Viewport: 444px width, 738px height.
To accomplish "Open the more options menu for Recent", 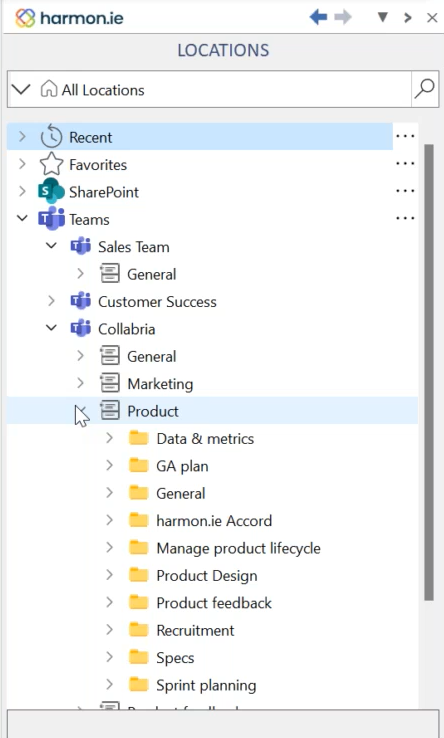I will pyautogui.click(x=405, y=136).
